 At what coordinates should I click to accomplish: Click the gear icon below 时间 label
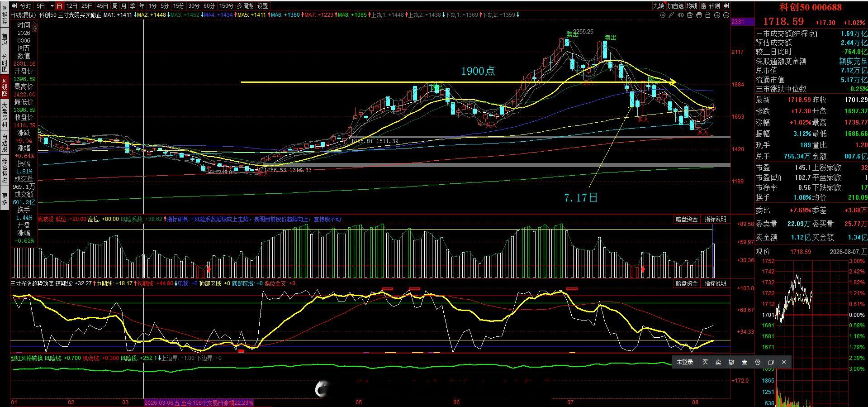pyautogui.click(x=35, y=28)
